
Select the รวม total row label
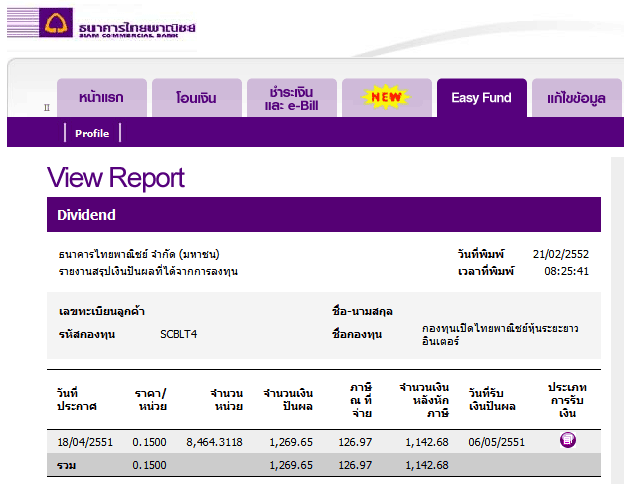(x=66, y=465)
